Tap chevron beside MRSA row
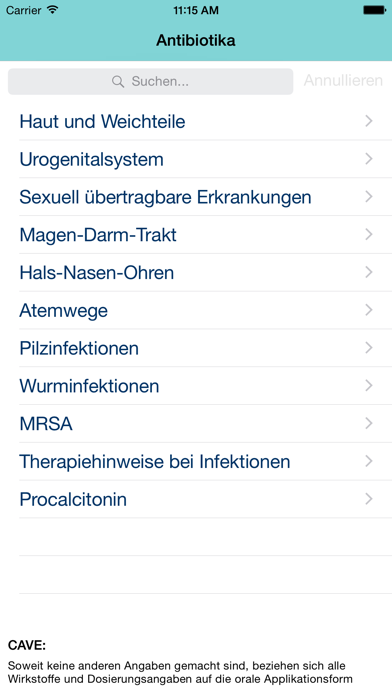Image resolution: width=392 pixels, height=696 pixels. [x=368, y=423]
